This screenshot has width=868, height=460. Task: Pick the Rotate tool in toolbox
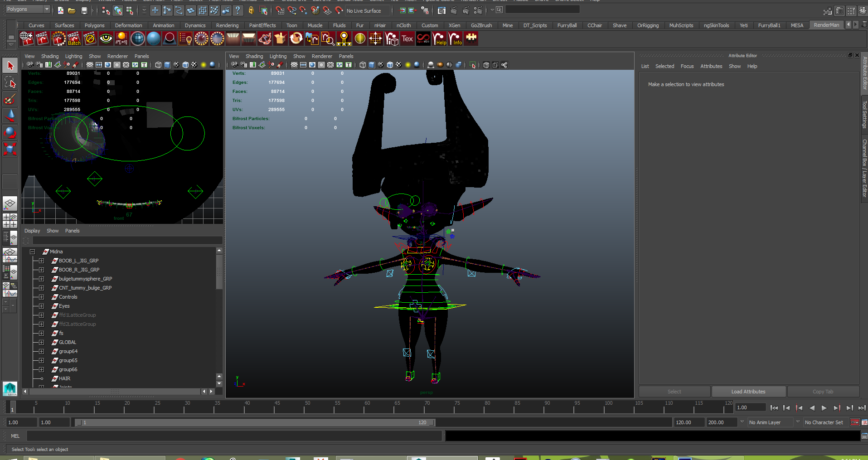tap(10, 132)
